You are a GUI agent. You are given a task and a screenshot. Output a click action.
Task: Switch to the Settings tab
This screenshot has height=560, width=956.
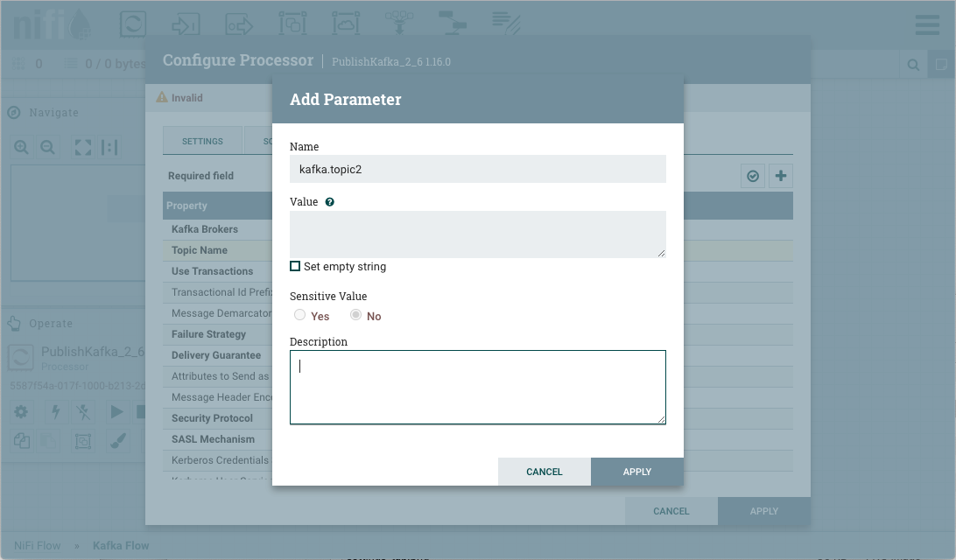tap(202, 141)
